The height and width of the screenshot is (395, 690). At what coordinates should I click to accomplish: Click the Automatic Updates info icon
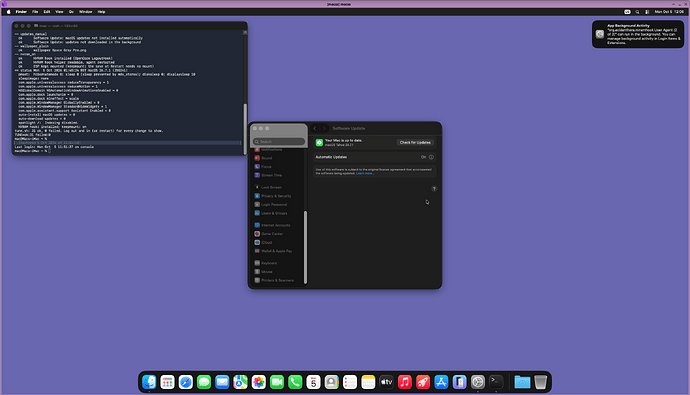[x=431, y=157]
